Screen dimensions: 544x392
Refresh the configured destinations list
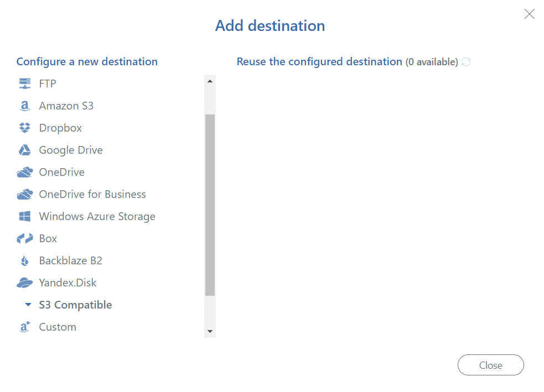tap(466, 62)
